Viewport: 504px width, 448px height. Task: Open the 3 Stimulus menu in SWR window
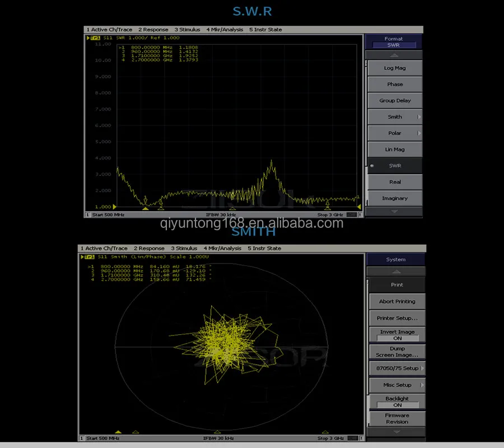pyautogui.click(x=187, y=30)
